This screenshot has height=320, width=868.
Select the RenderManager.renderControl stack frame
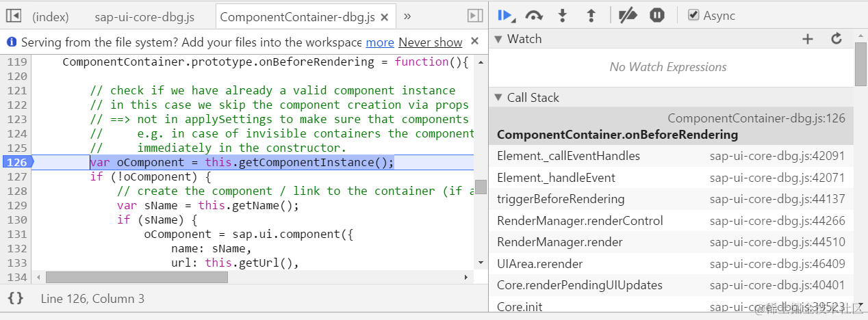click(672, 221)
